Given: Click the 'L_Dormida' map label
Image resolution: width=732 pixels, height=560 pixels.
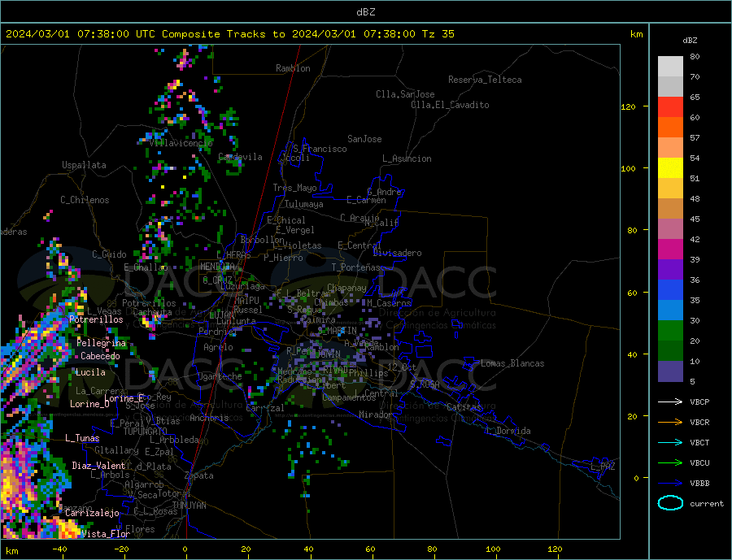Looking at the screenshot, I should pos(509,431).
